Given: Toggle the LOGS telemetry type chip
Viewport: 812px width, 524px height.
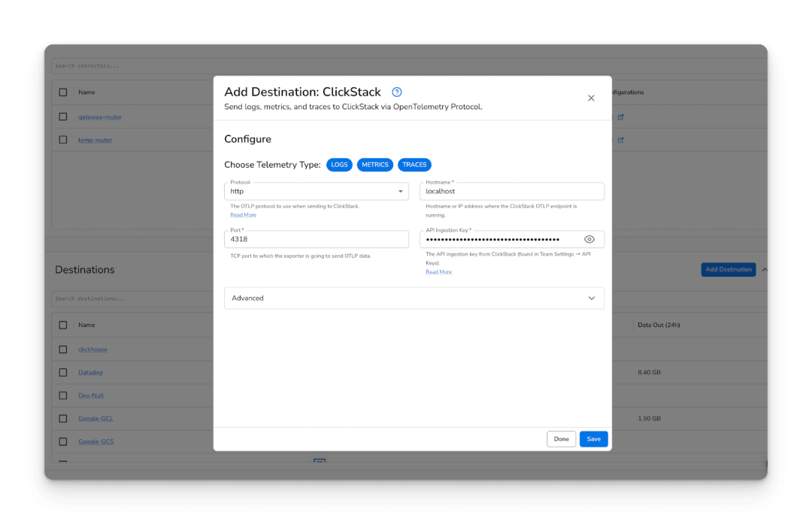Looking at the screenshot, I should [x=339, y=165].
